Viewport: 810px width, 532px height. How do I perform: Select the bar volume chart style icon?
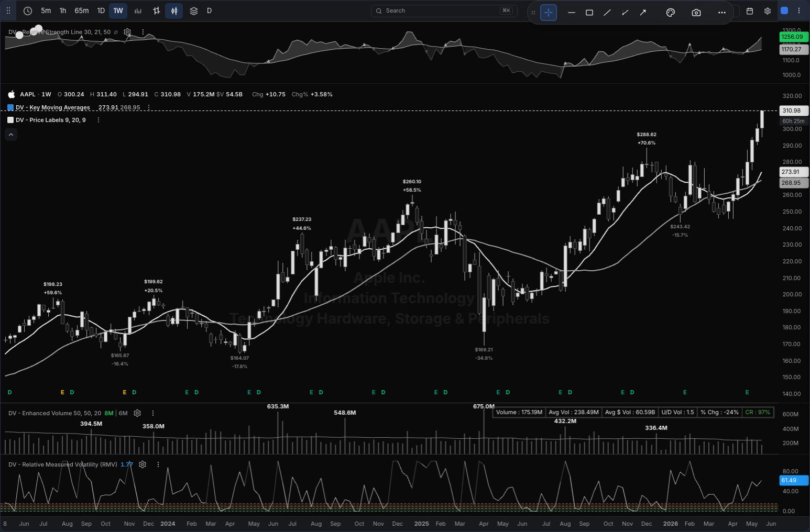coord(138,10)
